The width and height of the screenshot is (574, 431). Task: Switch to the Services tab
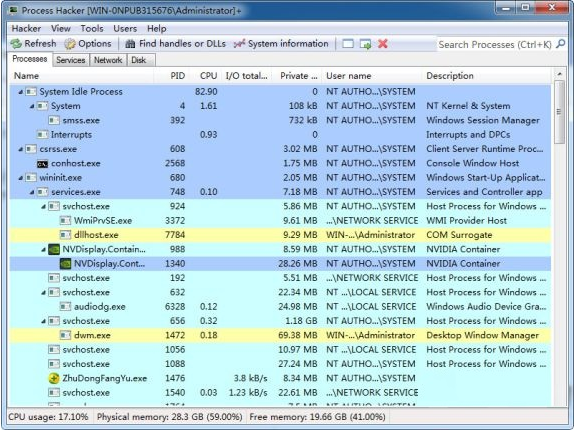pos(71,60)
